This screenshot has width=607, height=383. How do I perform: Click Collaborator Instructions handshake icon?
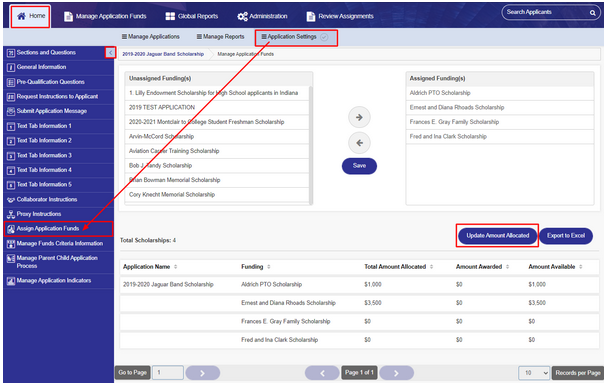[x=11, y=200]
